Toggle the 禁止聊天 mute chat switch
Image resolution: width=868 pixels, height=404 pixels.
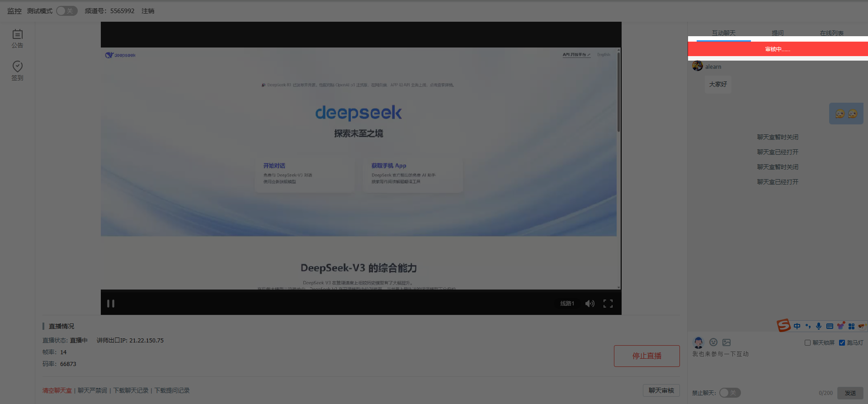pos(730,393)
